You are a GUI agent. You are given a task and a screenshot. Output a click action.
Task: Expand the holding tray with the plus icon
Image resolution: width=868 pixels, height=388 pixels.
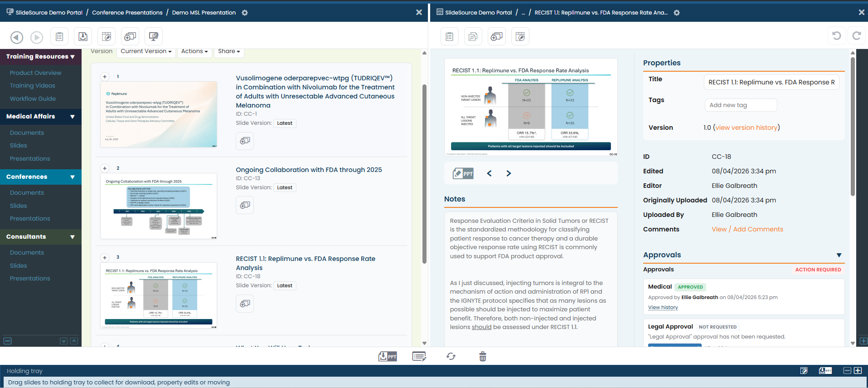tap(858, 371)
